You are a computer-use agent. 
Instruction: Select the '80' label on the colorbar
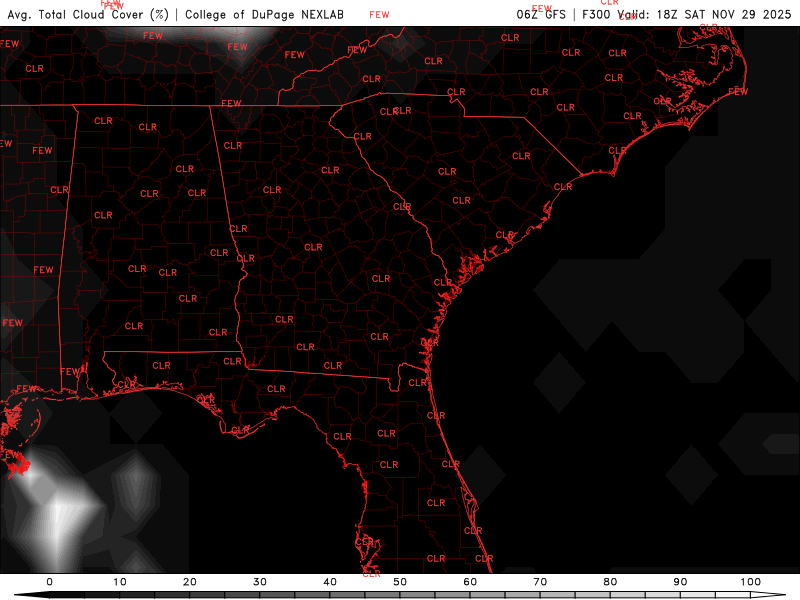[x=610, y=582]
